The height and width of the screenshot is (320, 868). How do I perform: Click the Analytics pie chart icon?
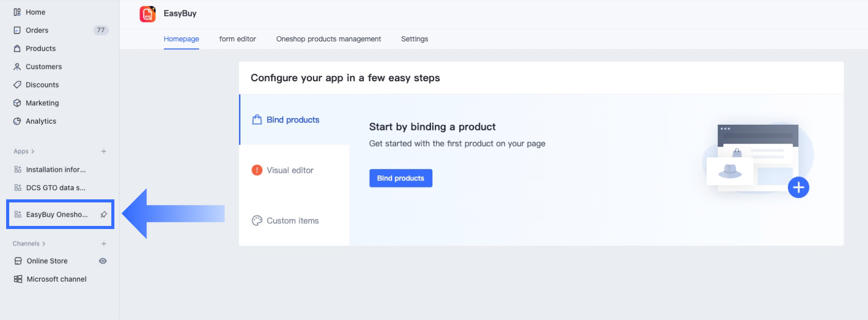click(x=17, y=121)
